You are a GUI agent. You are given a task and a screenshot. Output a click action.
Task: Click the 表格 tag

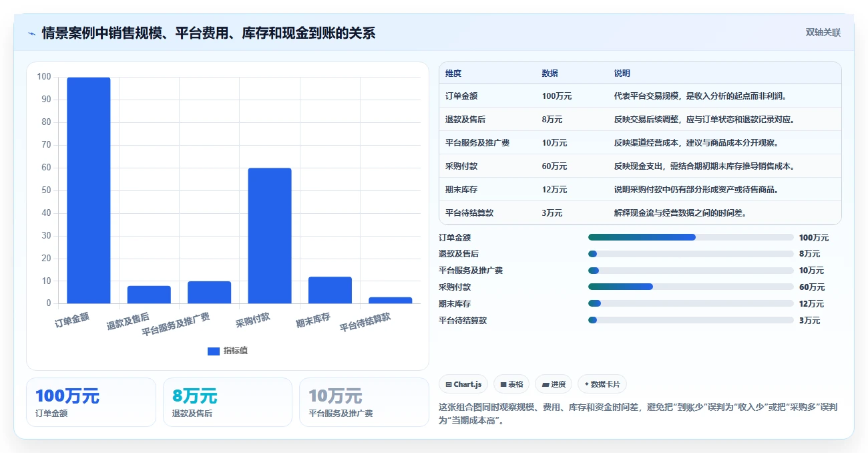point(511,384)
